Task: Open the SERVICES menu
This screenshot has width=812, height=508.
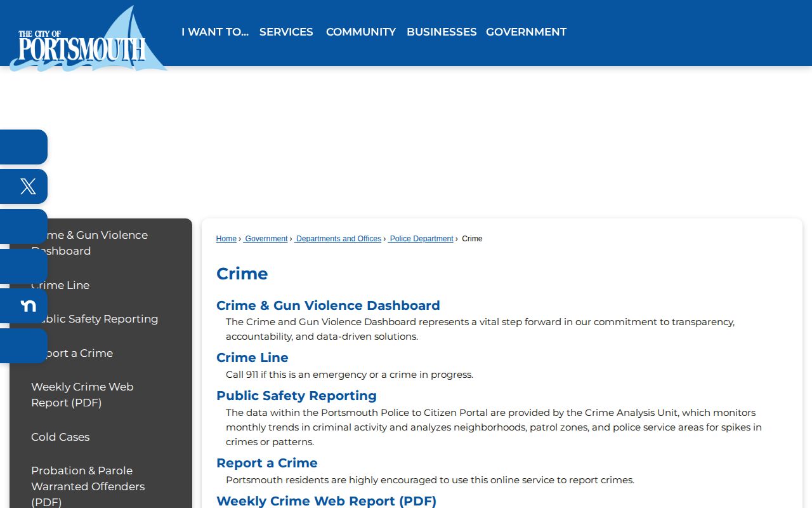Action: pyautogui.click(x=286, y=32)
